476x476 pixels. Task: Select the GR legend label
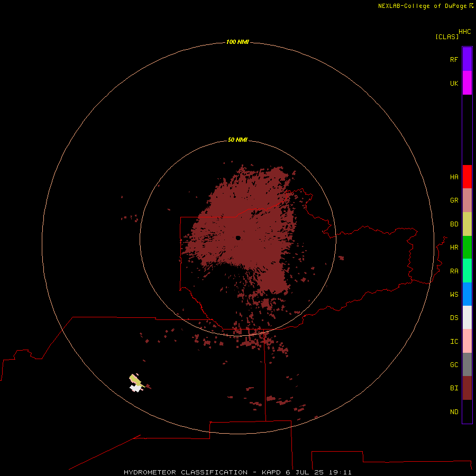[x=454, y=200]
